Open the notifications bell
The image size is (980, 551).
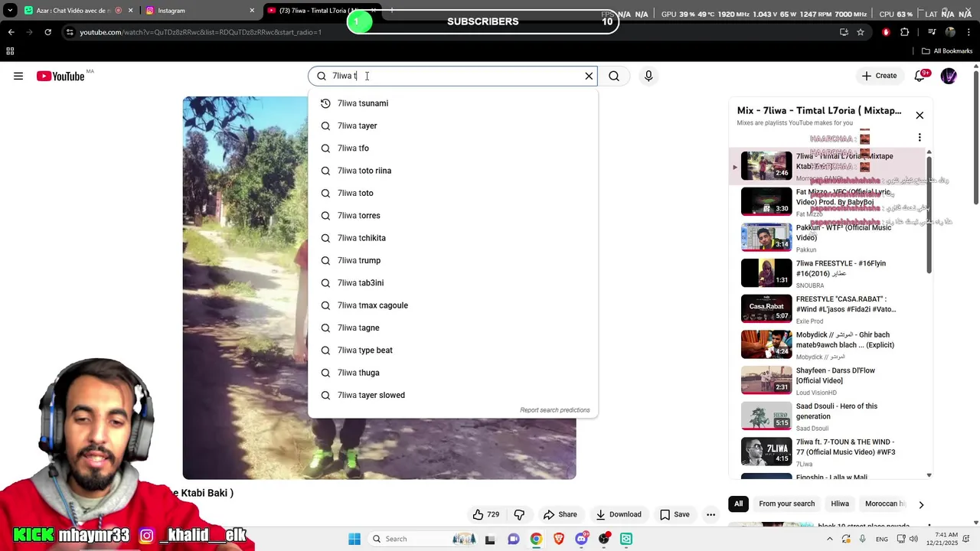pyautogui.click(x=920, y=76)
